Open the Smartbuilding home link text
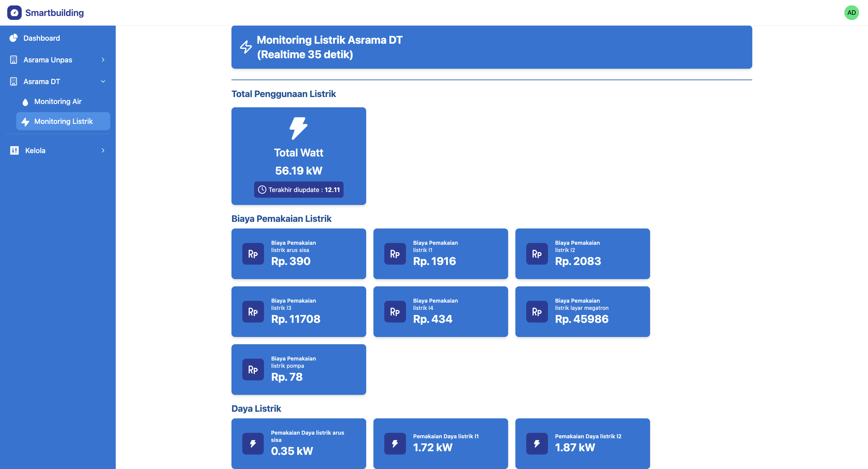This screenshot has width=868, height=469. (54, 13)
